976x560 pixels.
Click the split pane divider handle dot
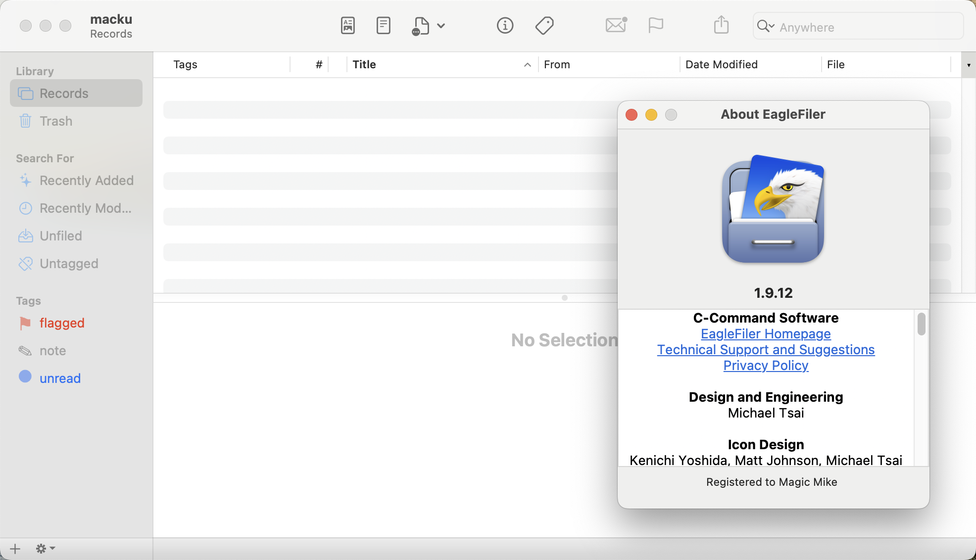565,298
